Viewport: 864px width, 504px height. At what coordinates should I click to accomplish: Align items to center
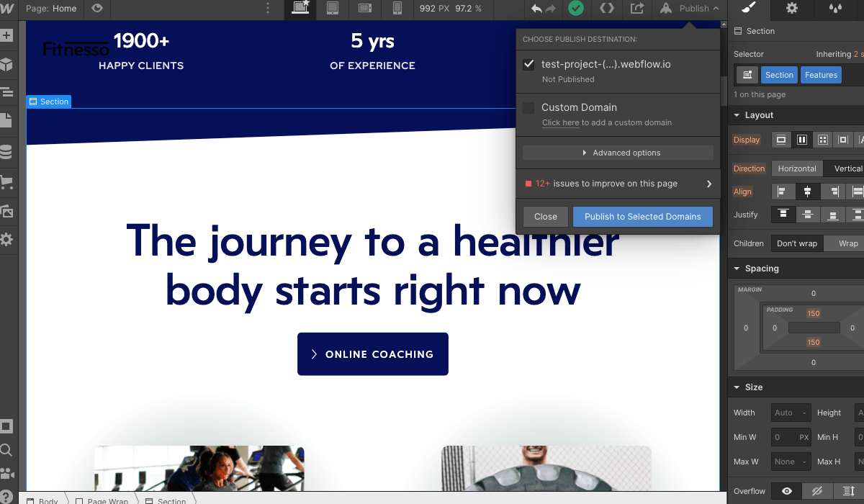tap(808, 192)
